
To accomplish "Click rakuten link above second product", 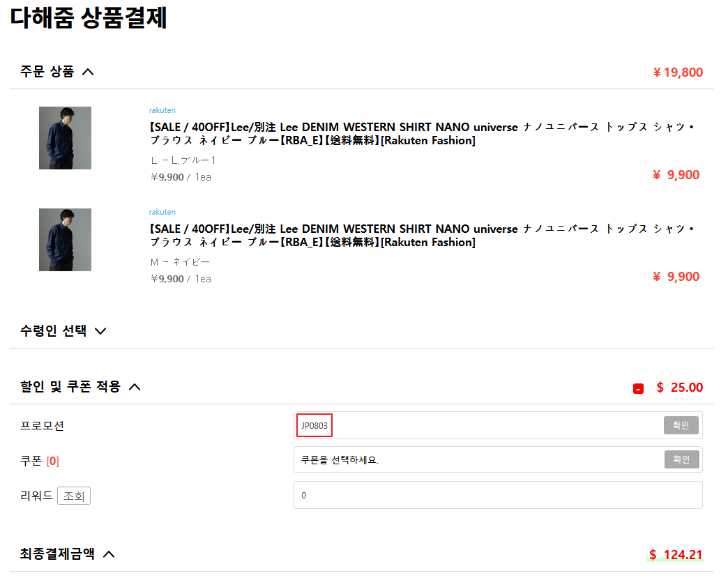I will pos(162,212).
